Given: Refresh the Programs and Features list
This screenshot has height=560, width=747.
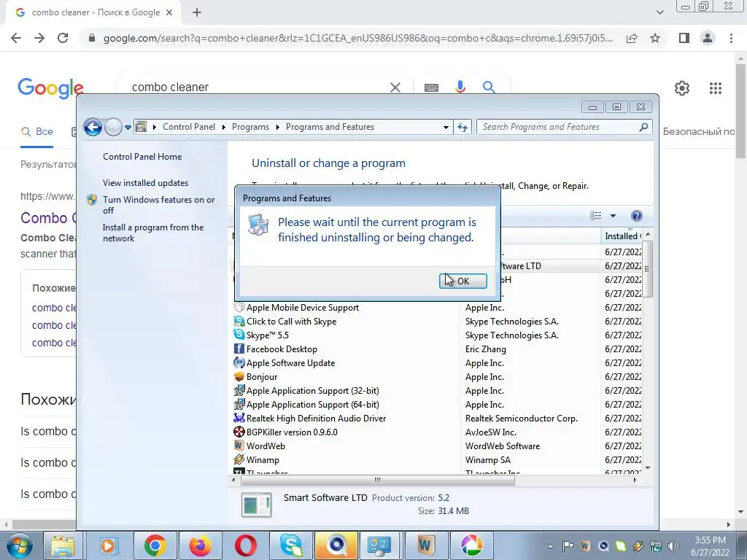Looking at the screenshot, I should click(x=462, y=127).
